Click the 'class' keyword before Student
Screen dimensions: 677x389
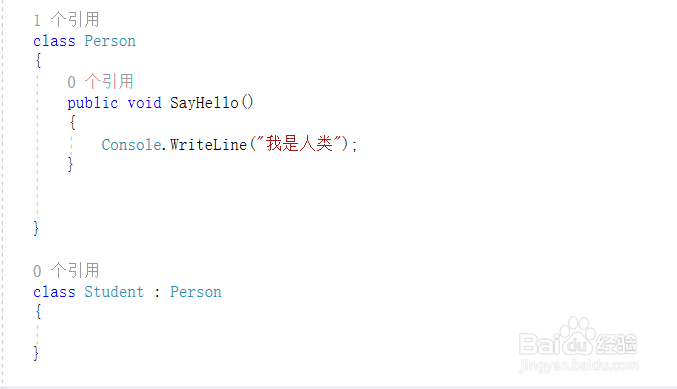[x=54, y=292]
